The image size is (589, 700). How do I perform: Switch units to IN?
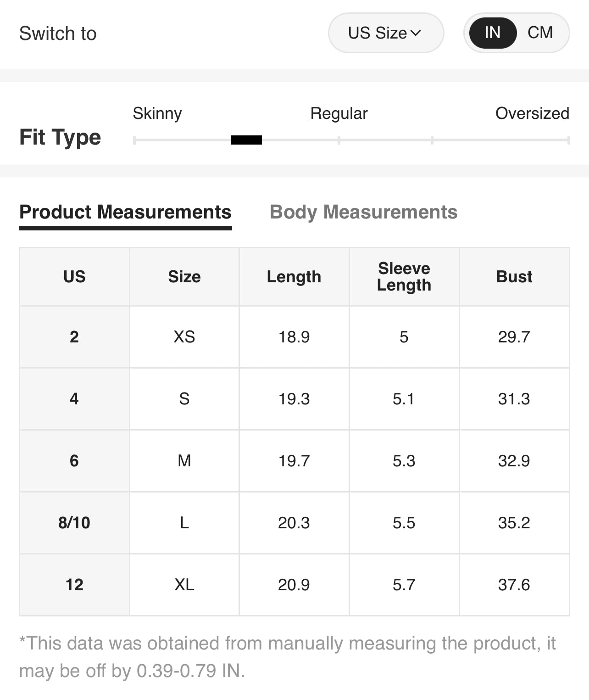492,33
